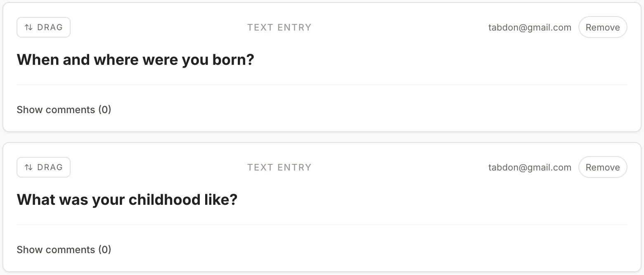
Task: Expand Show comments under the childhood question
Action: [64, 250]
